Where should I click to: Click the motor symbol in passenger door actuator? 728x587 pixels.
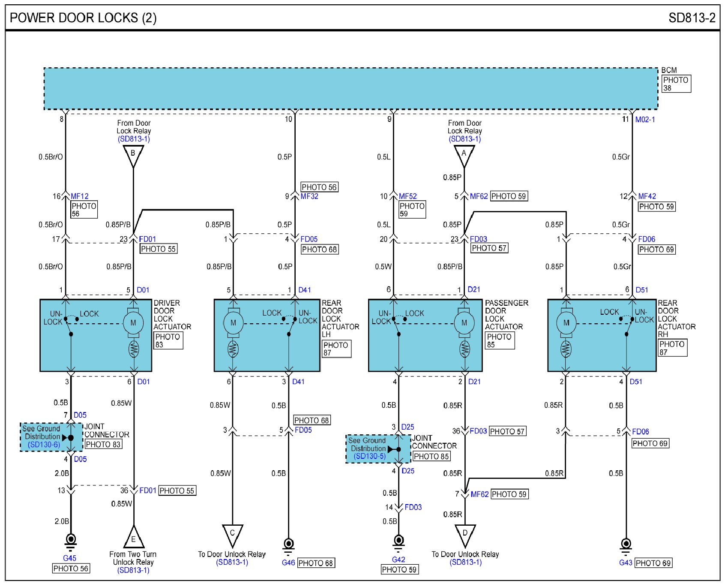(x=464, y=323)
